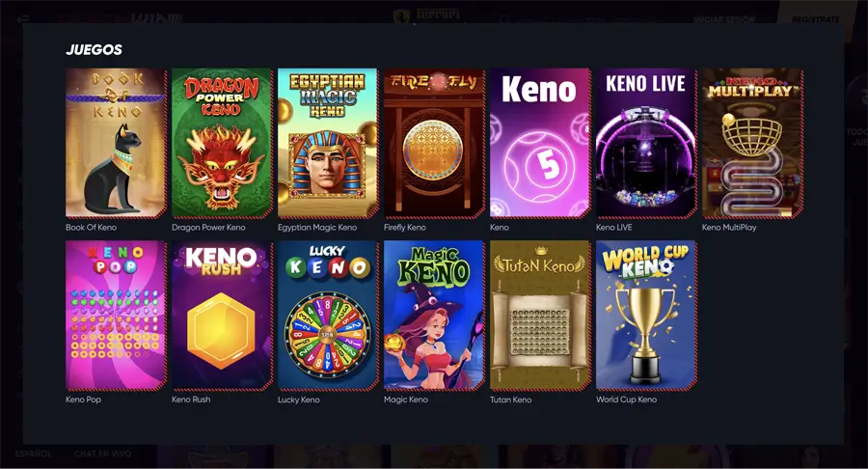Open the Book Of Keno game thumbnail
The width and height of the screenshot is (868, 469).
pos(116,143)
